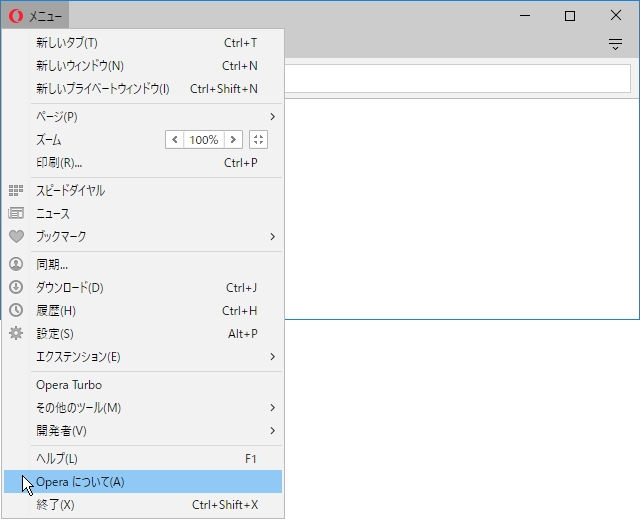Choose 印刷(R)... menu item

[x=143, y=163]
